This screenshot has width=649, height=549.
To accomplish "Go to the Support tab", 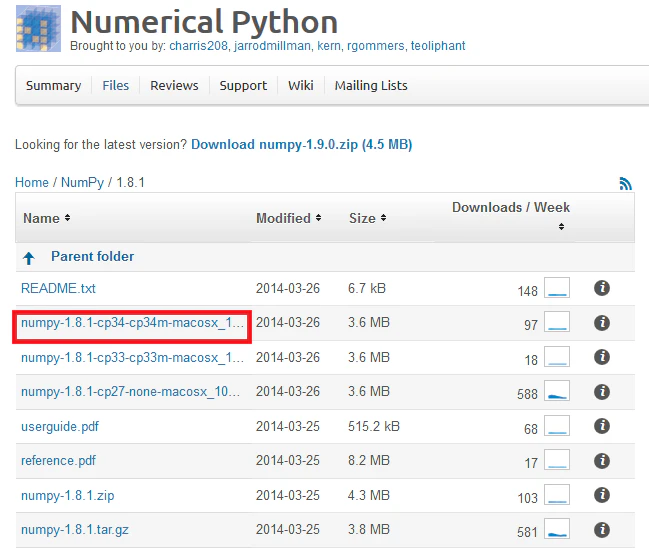I will (x=243, y=86).
